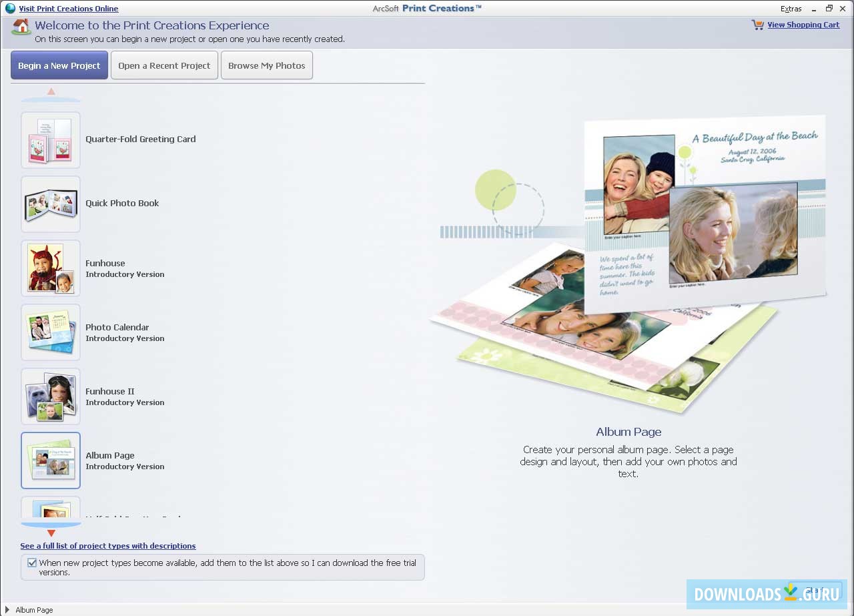Click the globe icon beside Visit Print Creations Online

pos(10,9)
